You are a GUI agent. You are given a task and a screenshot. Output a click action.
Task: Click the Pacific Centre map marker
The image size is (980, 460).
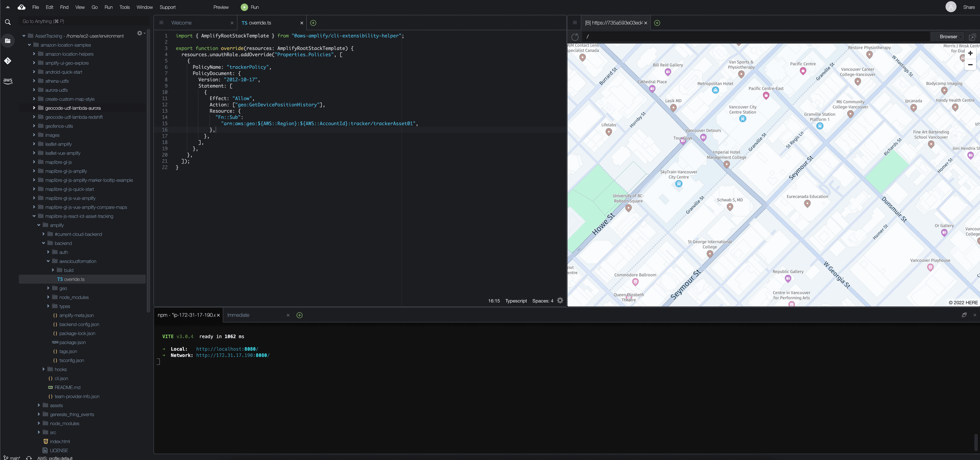tap(803, 71)
